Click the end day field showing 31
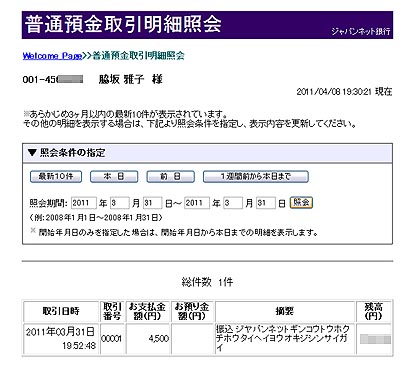The image size is (410, 370). (x=266, y=203)
